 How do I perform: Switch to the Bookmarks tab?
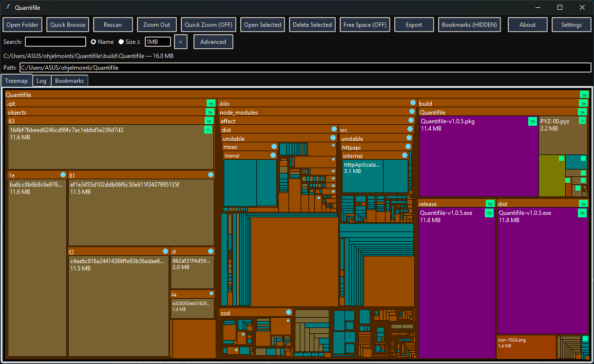point(69,81)
